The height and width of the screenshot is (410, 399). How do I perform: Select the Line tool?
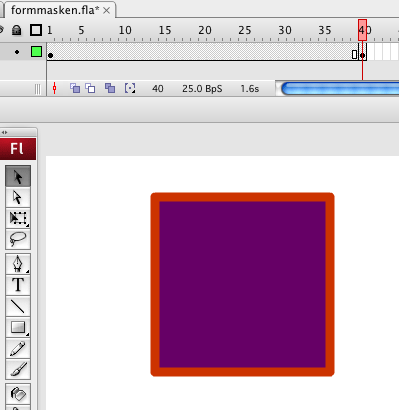coord(18,306)
